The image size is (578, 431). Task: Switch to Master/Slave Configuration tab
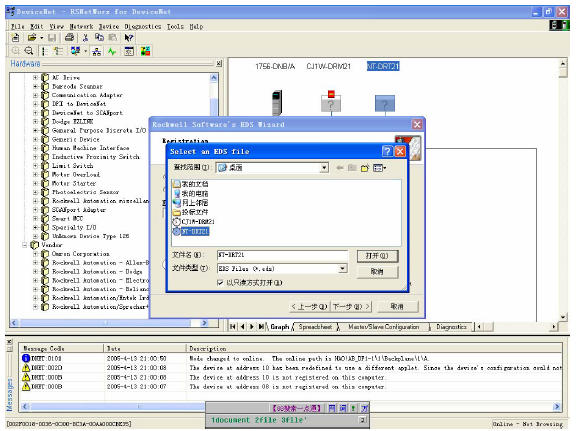[383, 327]
